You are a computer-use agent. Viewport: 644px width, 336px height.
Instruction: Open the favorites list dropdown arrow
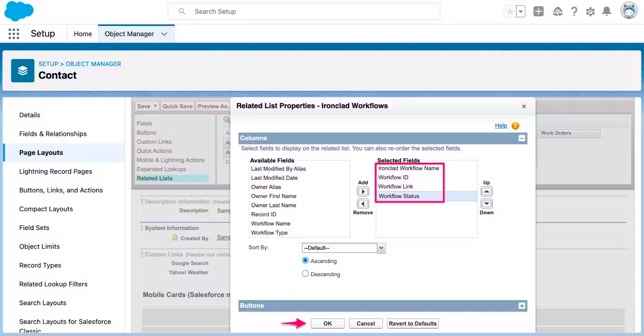520,11
